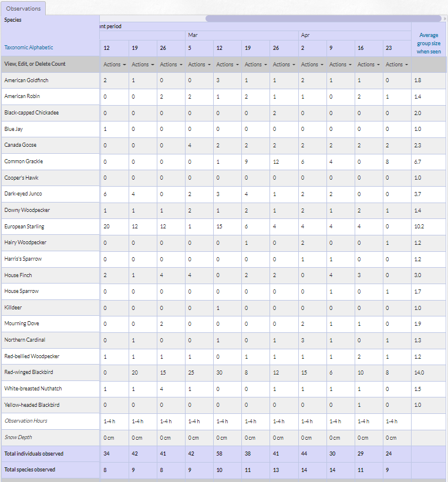Screen dimensions: 448x482
Task: Click the Blue Jay species name
Action: pos(14,129)
